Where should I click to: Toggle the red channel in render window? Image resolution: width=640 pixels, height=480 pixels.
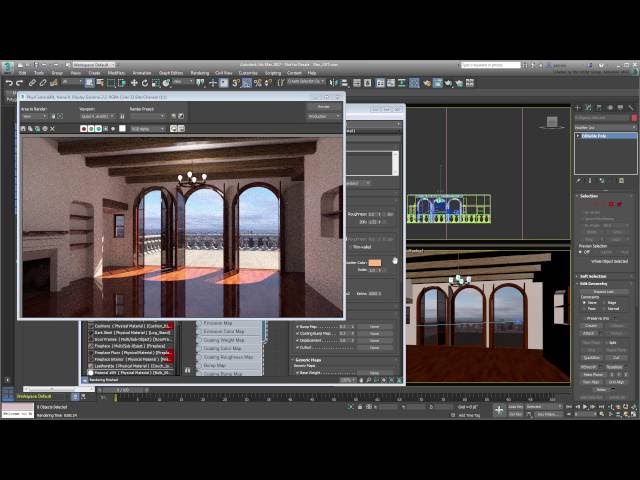tap(84, 129)
